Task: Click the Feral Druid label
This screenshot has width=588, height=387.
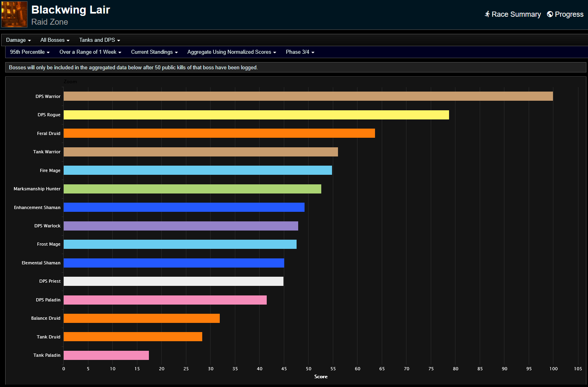Action: (49, 133)
